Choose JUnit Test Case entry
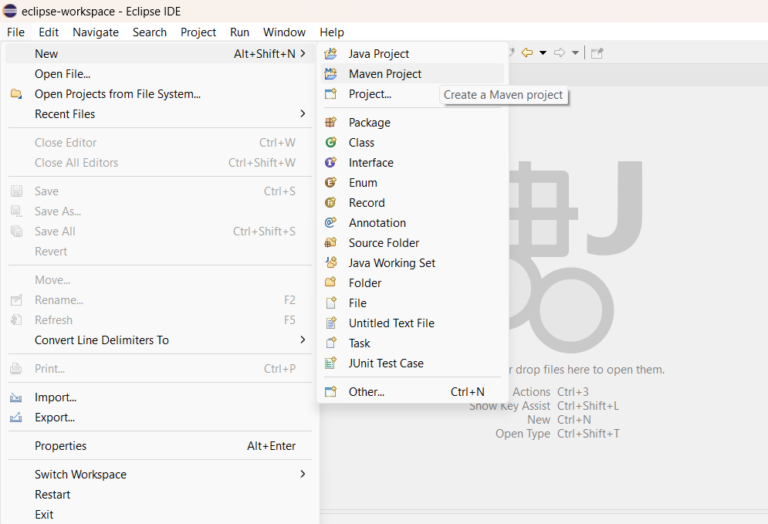Image resolution: width=768 pixels, height=524 pixels. 412,363
